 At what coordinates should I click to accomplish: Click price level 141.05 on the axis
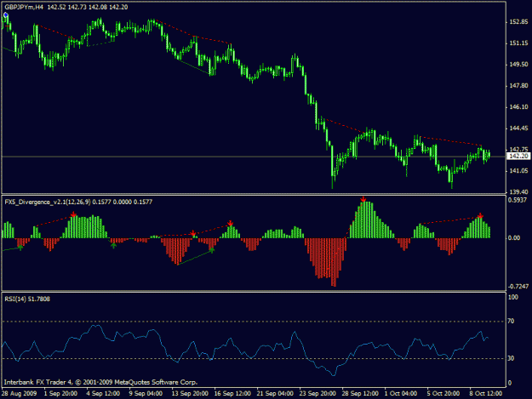pos(518,170)
